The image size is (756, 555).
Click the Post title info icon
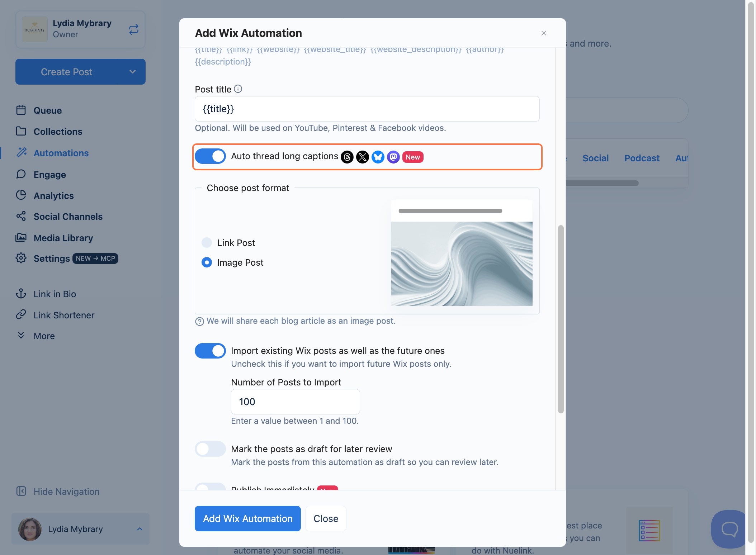pyautogui.click(x=238, y=89)
